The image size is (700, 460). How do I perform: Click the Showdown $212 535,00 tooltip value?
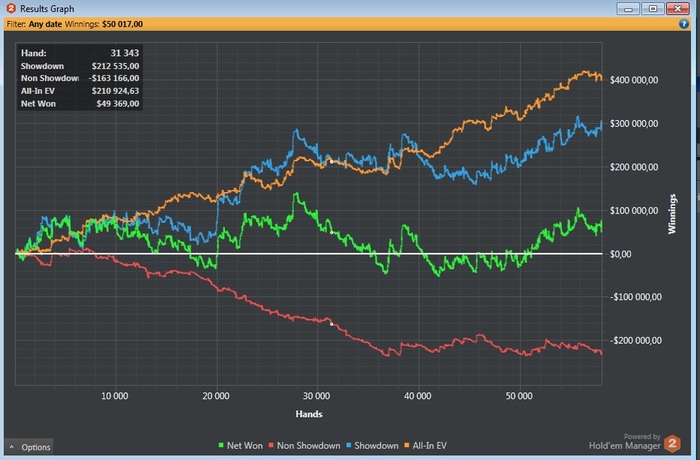point(115,66)
